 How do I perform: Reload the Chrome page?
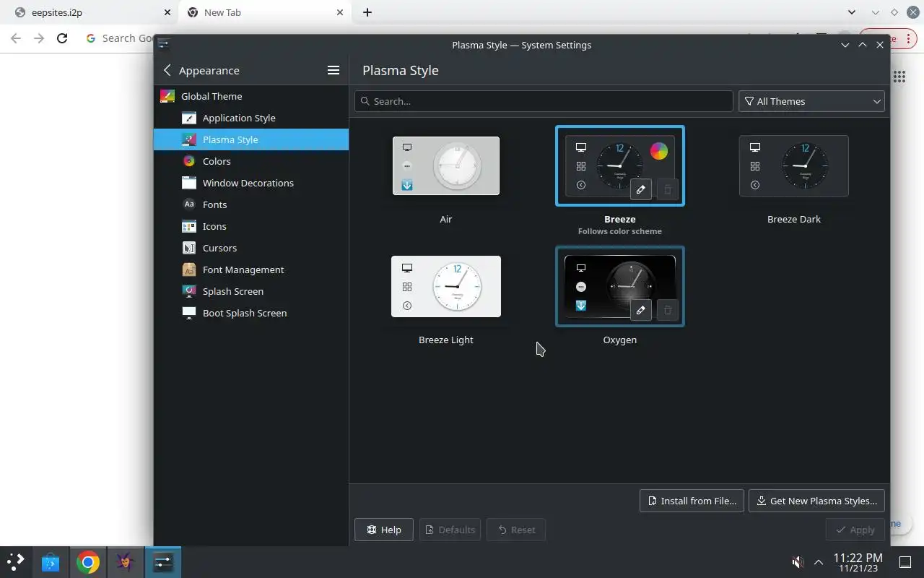coord(62,38)
